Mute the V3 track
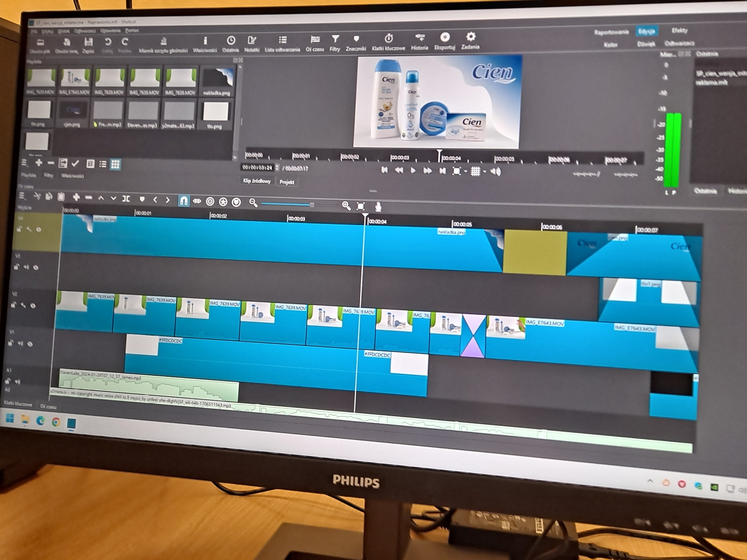Screen dimensions: 747x560 [x=26, y=267]
